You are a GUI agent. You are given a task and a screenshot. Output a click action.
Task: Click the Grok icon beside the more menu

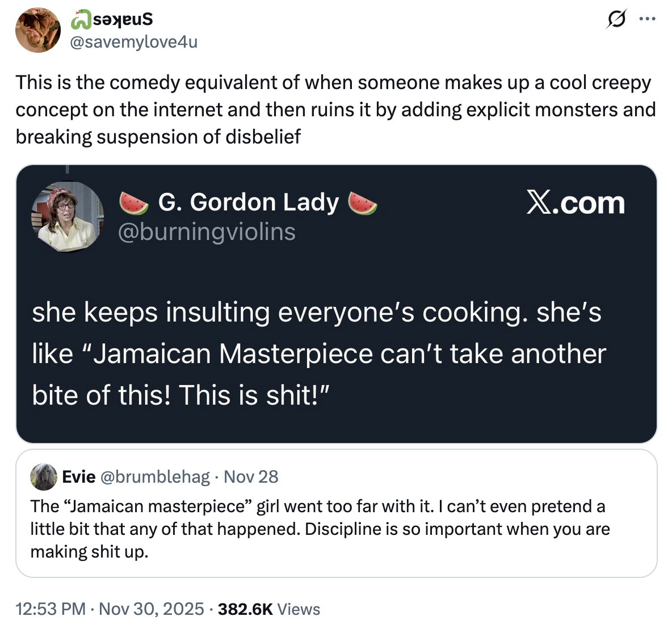pyautogui.click(x=616, y=20)
